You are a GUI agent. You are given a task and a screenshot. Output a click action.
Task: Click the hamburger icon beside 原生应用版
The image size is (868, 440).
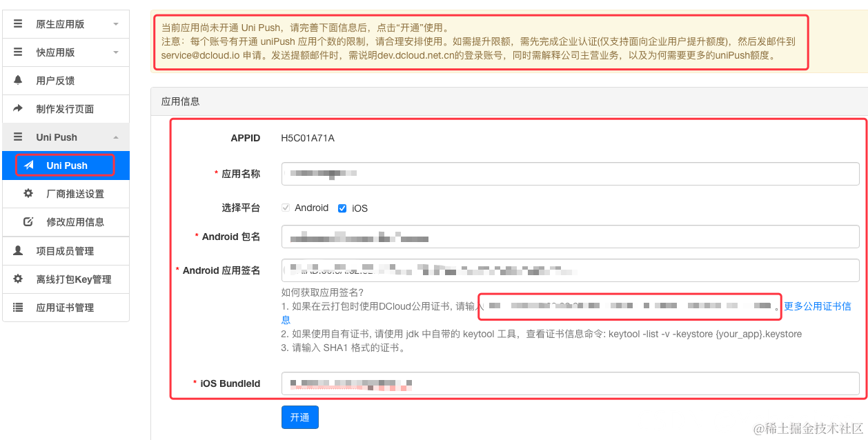point(19,24)
